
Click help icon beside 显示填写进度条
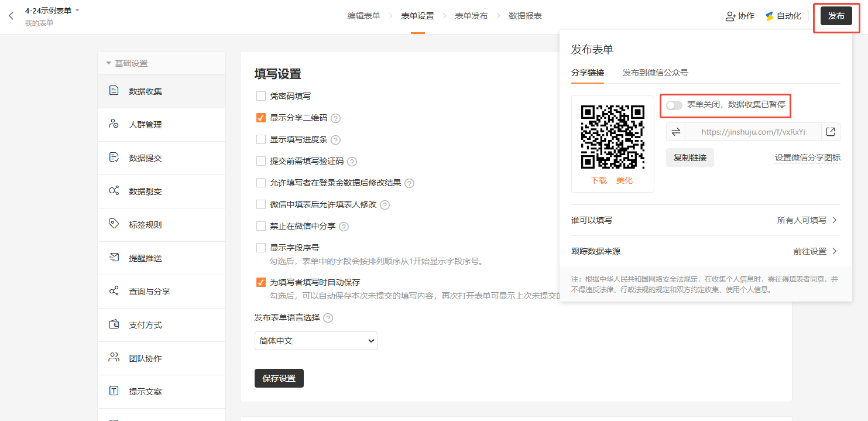point(335,140)
